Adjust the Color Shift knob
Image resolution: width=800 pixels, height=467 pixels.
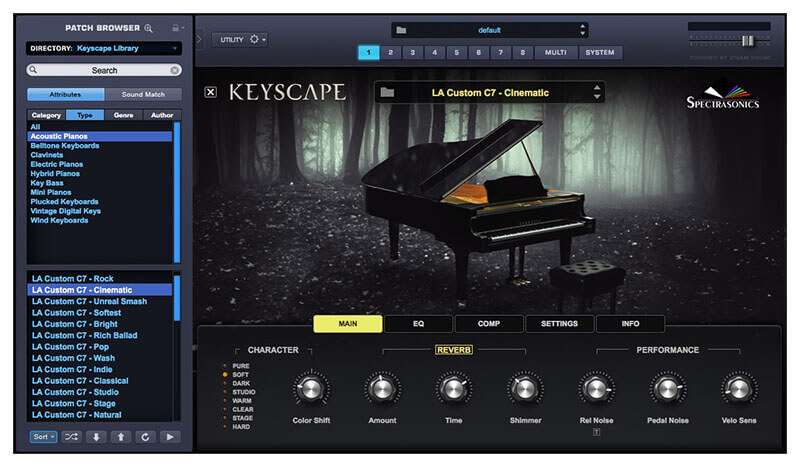pyautogui.click(x=311, y=390)
